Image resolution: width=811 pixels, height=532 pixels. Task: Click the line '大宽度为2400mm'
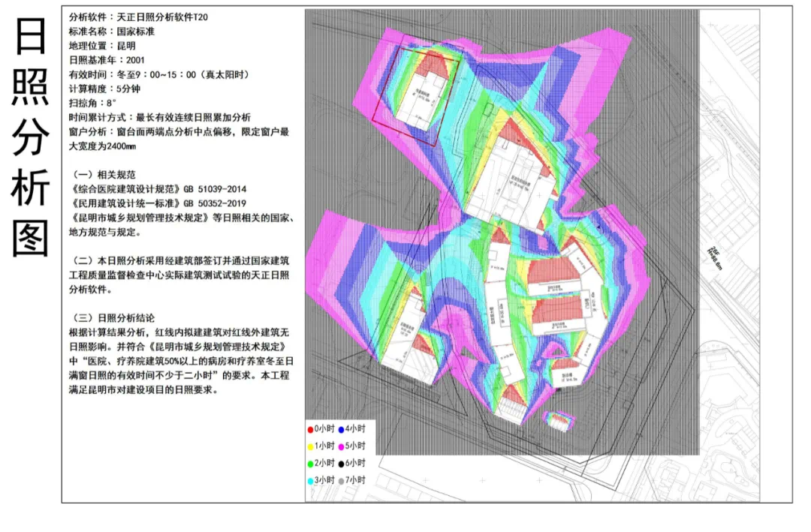[x=102, y=146]
